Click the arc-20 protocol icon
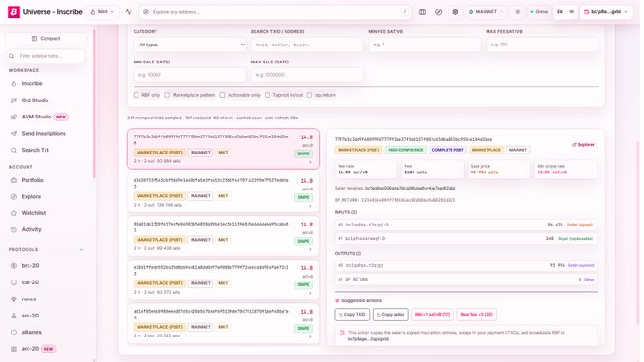The width and height of the screenshot is (644, 362). (14, 349)
